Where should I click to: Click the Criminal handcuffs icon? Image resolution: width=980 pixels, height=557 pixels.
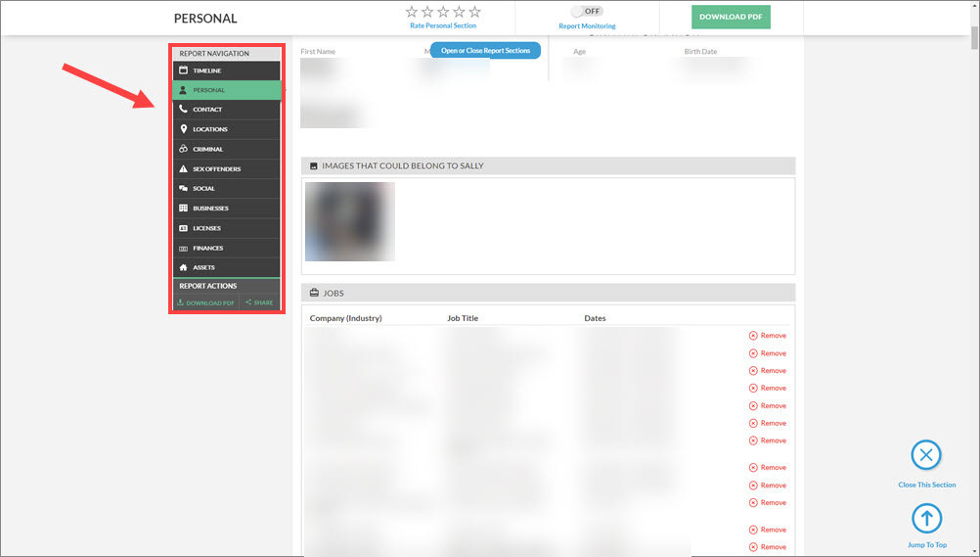pyautogui.click(x=183, y=149)
